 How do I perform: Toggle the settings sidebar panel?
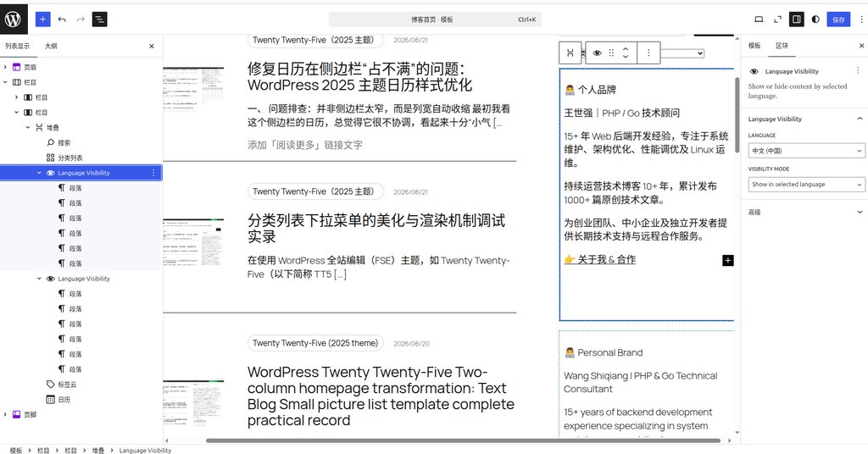[797, 19]
